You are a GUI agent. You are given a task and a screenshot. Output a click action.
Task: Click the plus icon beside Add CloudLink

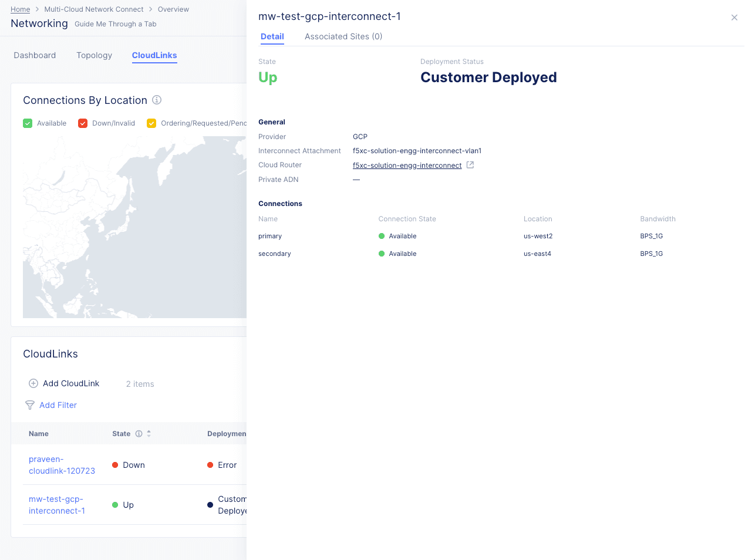click(x=33, y=383)
